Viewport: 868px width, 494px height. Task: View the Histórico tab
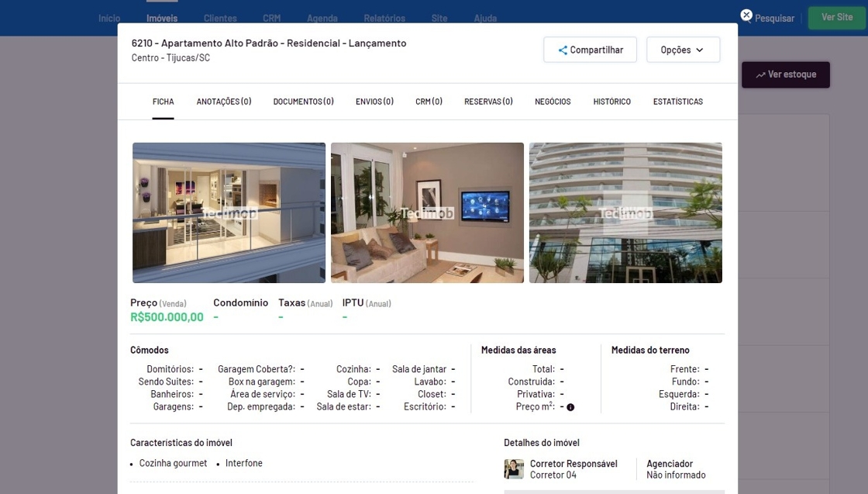(x=611, y=102)
